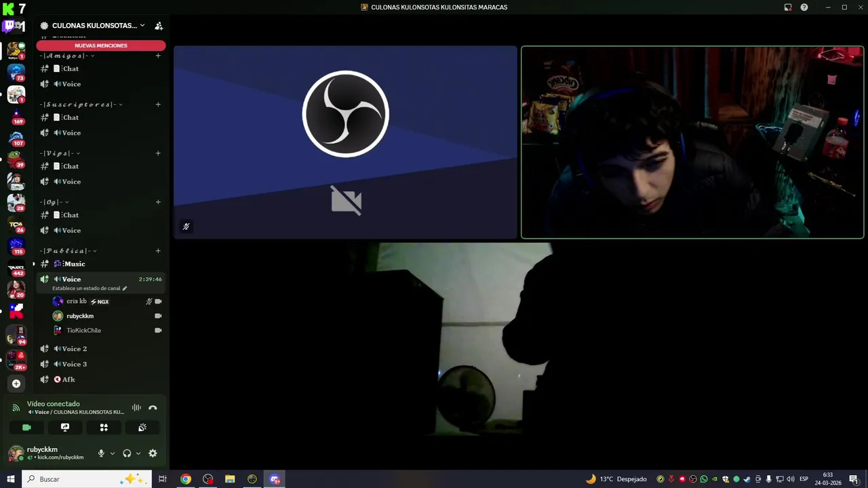This screenshot has width=868, height=488.
Task: Open server with 73 notification badge
Action: (x=16, y=72)
